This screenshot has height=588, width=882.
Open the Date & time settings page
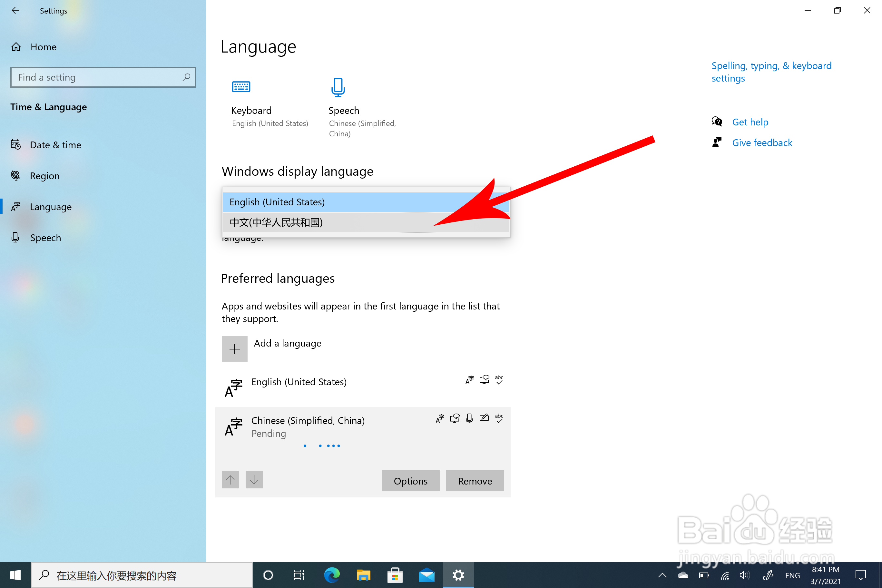point(55,145)
